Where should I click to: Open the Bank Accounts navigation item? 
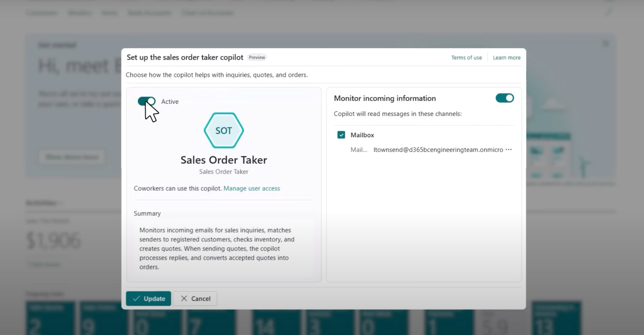click(x=149, y=13)
